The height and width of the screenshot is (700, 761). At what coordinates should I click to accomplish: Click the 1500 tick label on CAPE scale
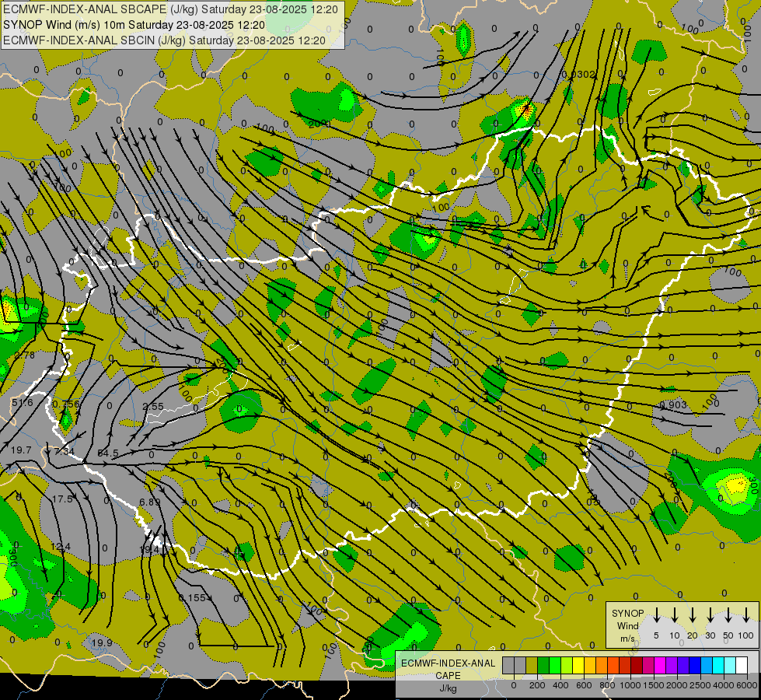coord(654,685)
